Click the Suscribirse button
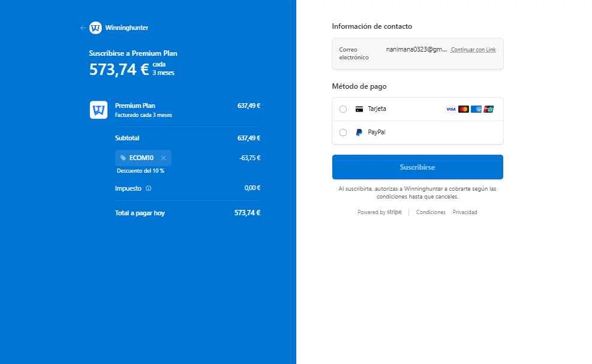This screenshot has height=364, width=592. [417, 167]
